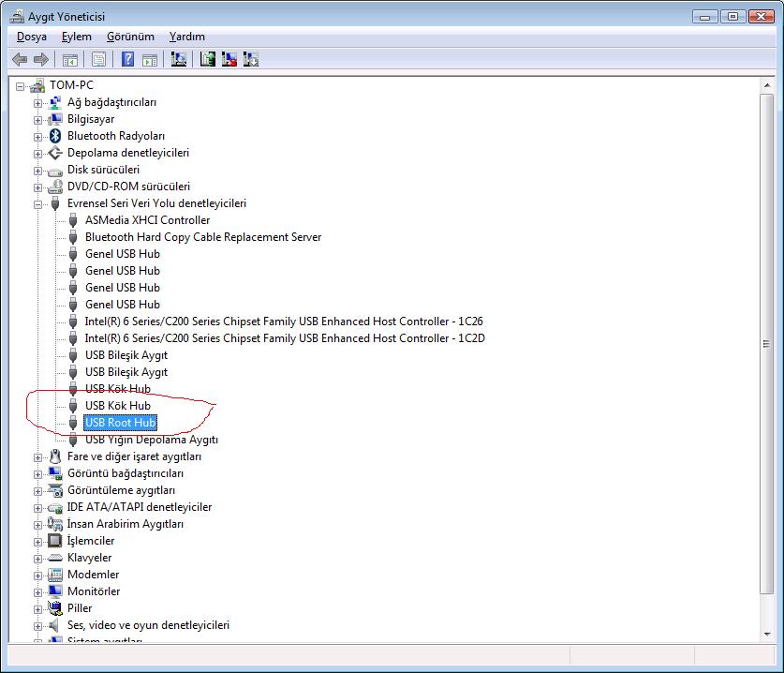Image resolution: width=784 pixels, height=673 pixels.
Task: Expand the Ağ bağdaştırıcıları node
Action: click(38, 102)
